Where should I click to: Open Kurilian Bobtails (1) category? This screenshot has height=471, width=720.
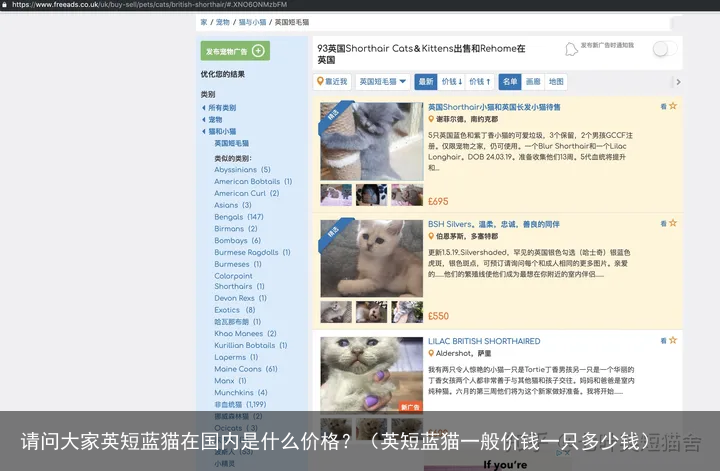tap(251, 345)
